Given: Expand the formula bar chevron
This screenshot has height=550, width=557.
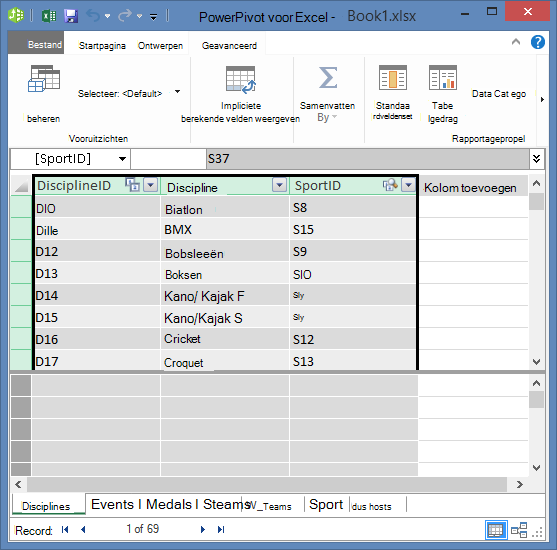Looking at the screenshot, I should point(536,158).
